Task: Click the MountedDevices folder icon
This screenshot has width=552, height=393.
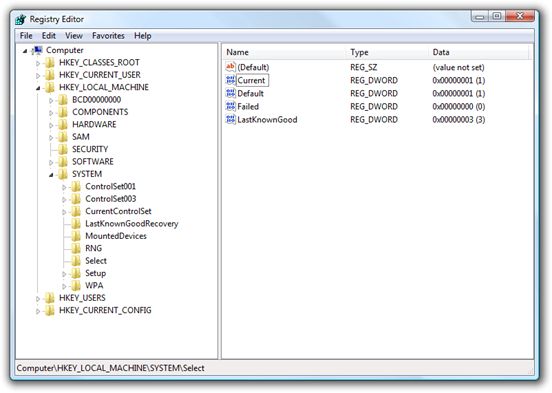Action: (76, 236)
